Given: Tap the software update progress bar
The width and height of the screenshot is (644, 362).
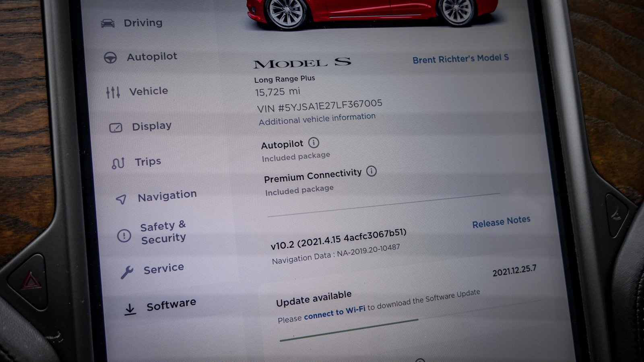Looking at the screenshot, I should tap(349, 330).
